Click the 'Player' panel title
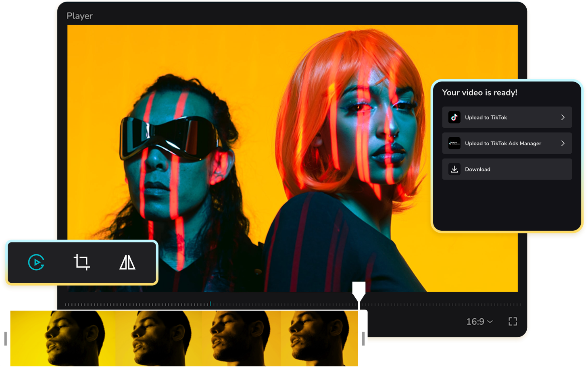This screenshot has width=588, height=376. coord(79,16)
